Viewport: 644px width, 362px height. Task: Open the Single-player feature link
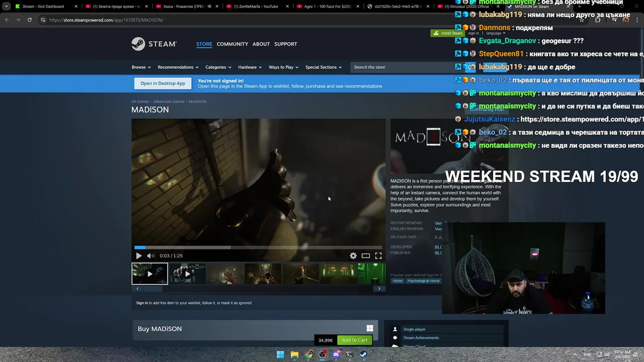click(415, 329)
